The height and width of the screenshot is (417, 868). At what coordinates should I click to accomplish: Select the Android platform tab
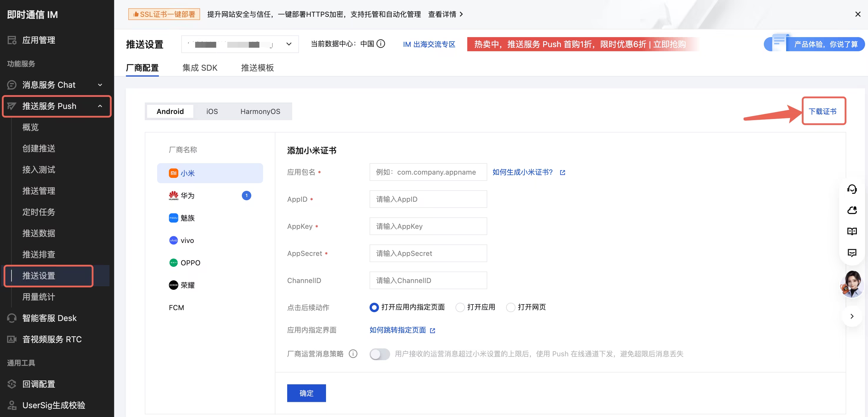click(x=170, y=111)
